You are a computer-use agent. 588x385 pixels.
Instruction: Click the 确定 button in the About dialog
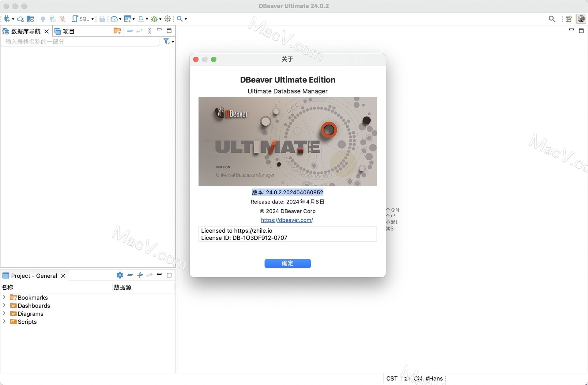tap(287, 263)
